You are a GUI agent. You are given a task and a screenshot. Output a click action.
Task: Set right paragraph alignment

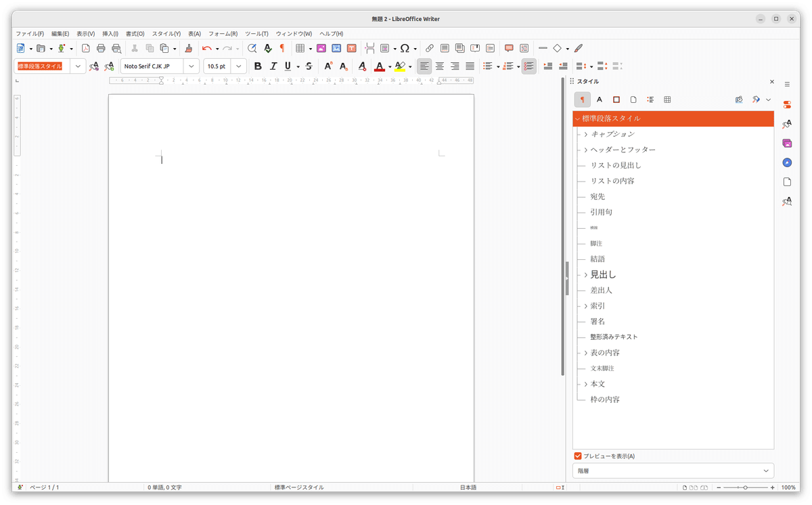[455, 66]
